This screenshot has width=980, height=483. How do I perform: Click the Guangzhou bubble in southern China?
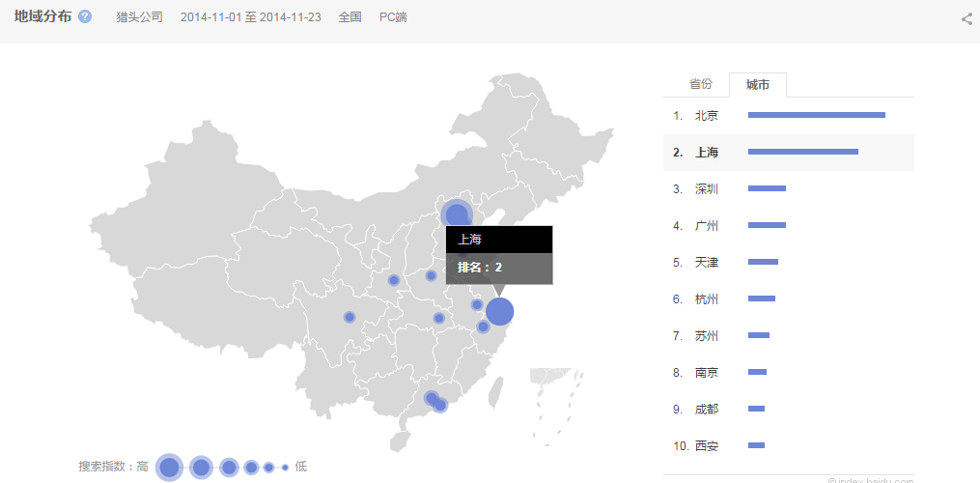[x=432, y=398]
